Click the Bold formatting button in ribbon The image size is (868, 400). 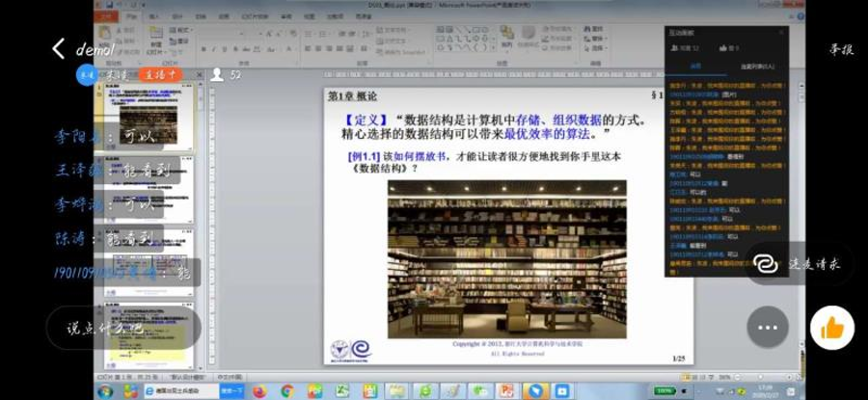[x=205, y=47]
